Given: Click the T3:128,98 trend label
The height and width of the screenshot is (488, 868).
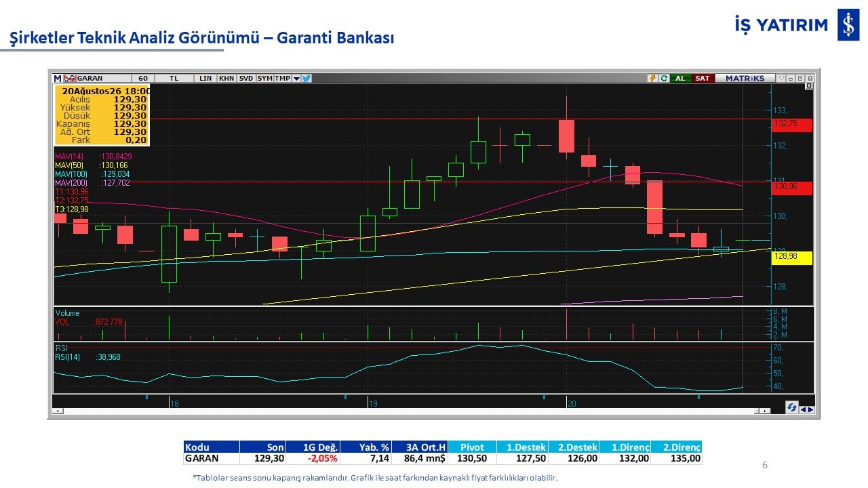Looking at the screenshot, I should point(71,209).
